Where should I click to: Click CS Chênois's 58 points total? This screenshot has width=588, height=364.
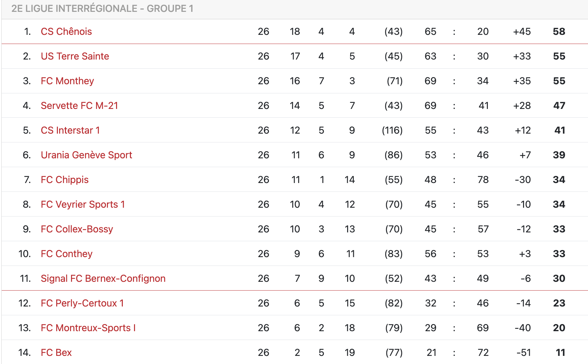(559, 31)
